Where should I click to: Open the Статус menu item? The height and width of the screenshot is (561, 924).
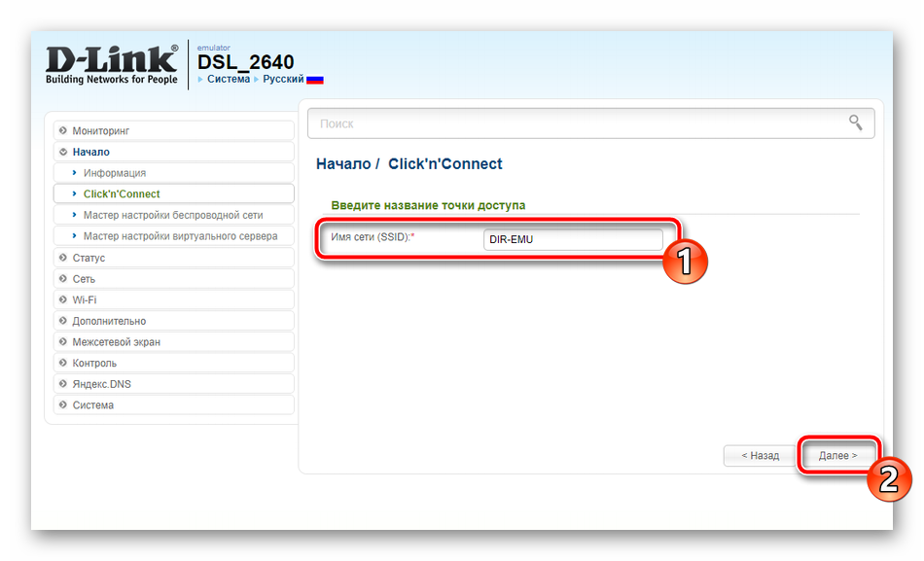[x=174, y=258]
